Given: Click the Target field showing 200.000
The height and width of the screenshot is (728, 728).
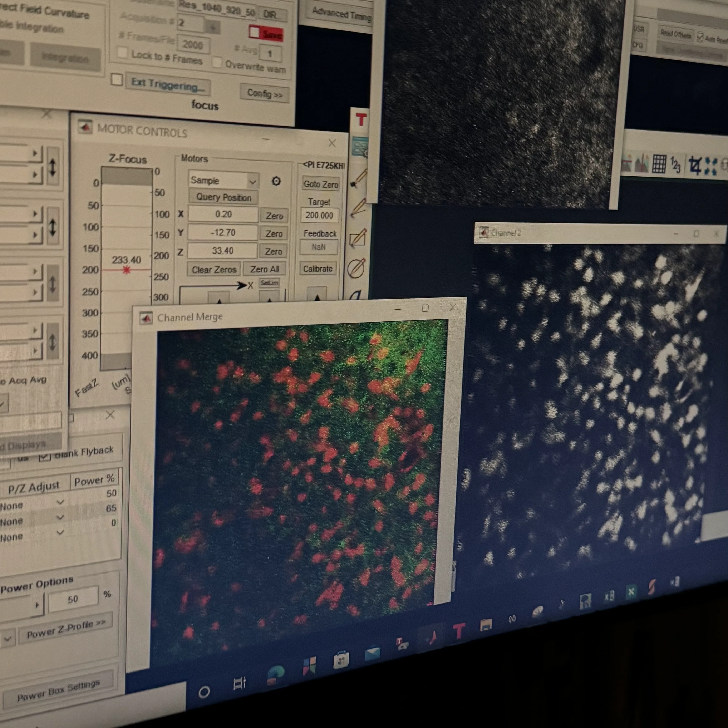Looking at the screenshot, I should click(x=320, y=216).
